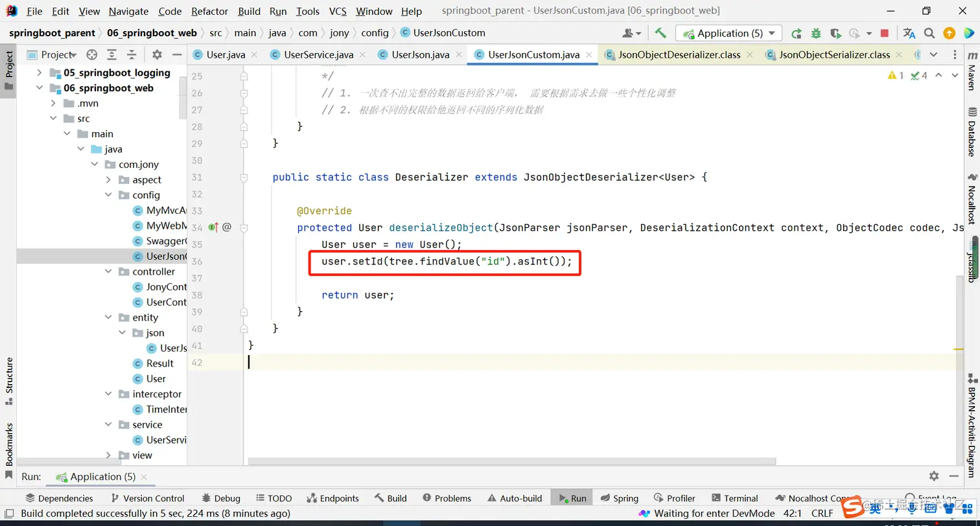
Task: Click Select Opened File crosshair icon in Project panel
Action: point(91,54)
